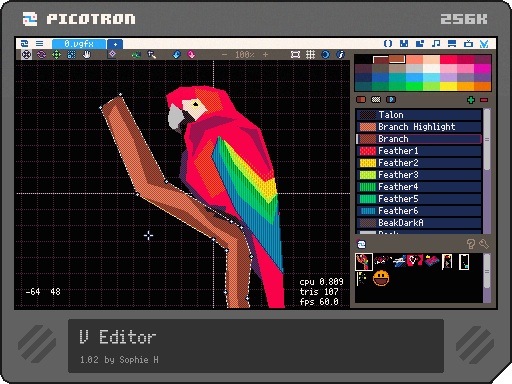Select the orange smiley face thumbnail

(381, 279)
